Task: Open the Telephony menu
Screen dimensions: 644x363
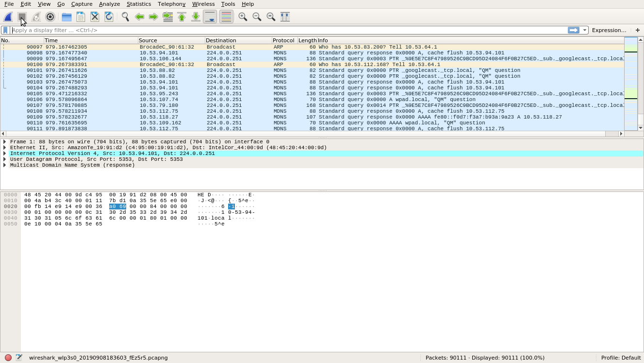Action: point(171,4)
